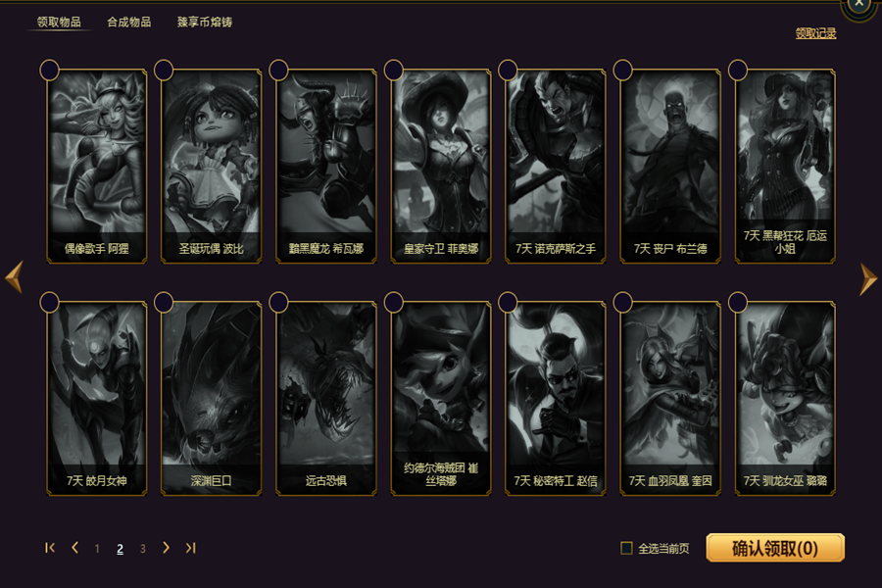The width and height of the screenshot is (882, 588).
Task: Click the 深渊巨口 card image
Action: tap(212, 399)
